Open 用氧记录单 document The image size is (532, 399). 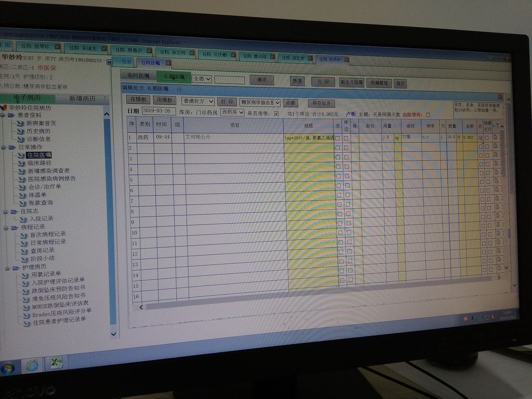click(46, 274)
